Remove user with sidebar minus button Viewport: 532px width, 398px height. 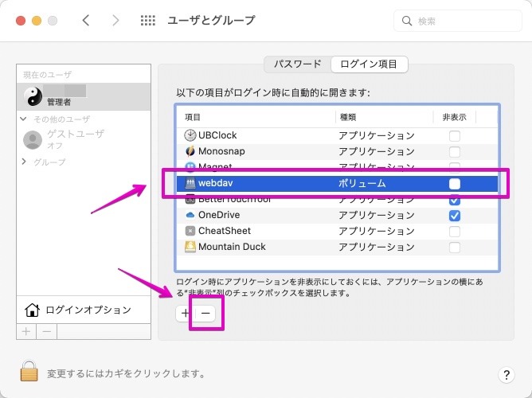[x=47, y=331]
